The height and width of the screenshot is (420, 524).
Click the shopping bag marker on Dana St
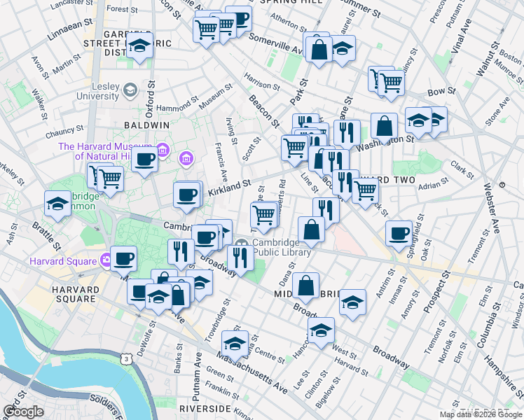coord(305,286)
